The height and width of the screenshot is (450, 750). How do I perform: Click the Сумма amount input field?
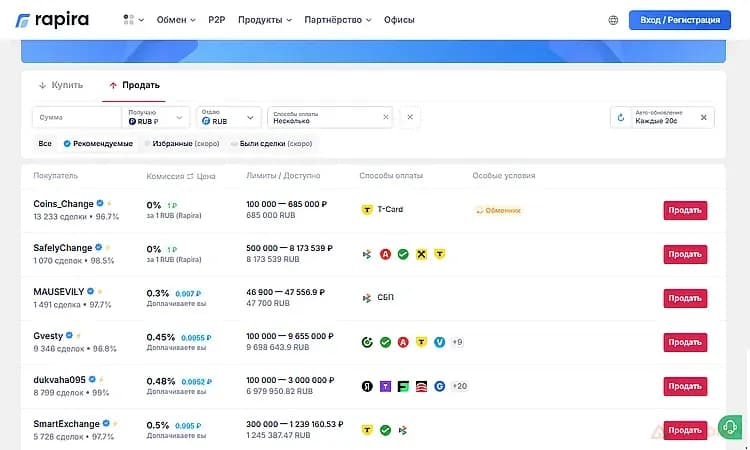(x=77, y=117)
